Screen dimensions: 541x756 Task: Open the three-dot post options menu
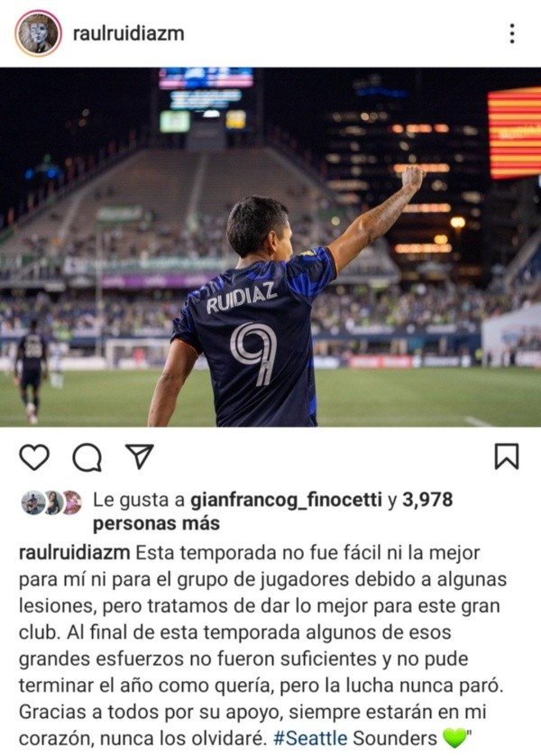[x=512, y=33]
